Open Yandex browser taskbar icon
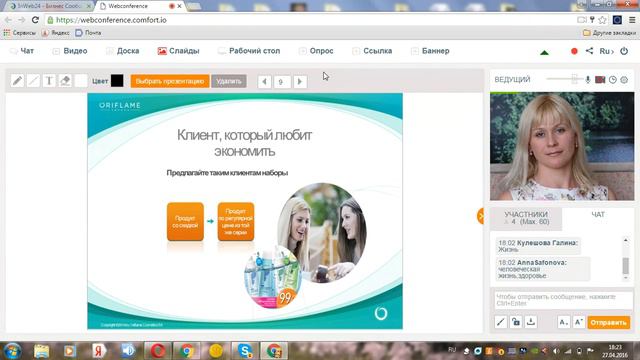Screen dimensions: 640x360 click(98, 351)
